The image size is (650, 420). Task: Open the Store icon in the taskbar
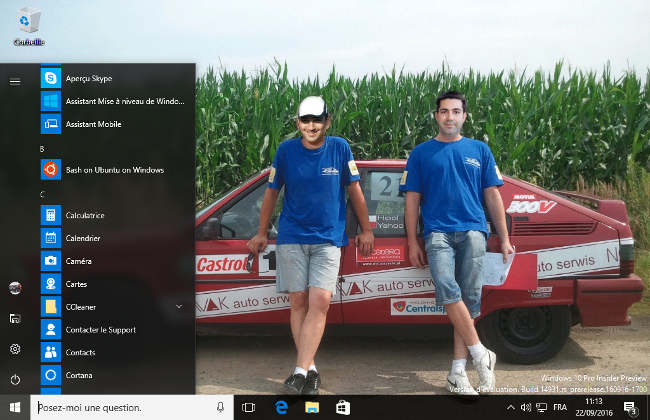342,408
